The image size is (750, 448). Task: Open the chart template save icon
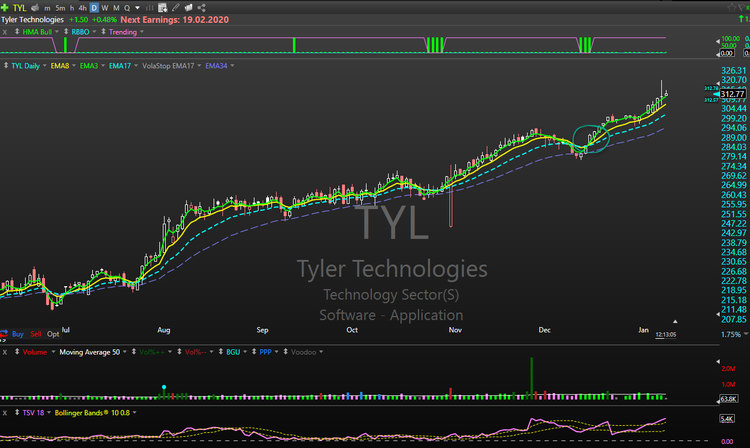(x=163, y=8)
